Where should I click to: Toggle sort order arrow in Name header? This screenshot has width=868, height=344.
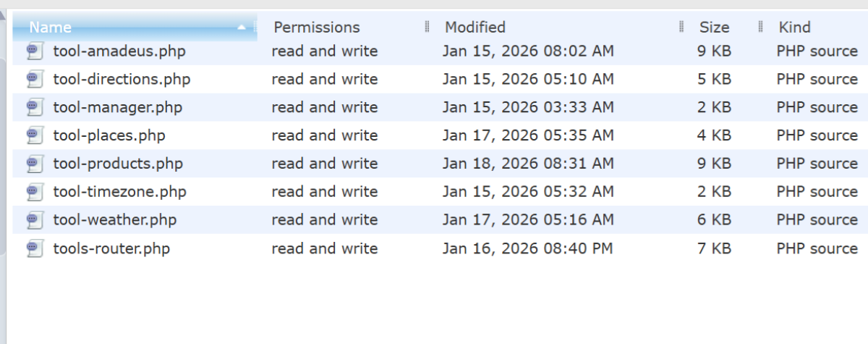click(x=242, y=28)
